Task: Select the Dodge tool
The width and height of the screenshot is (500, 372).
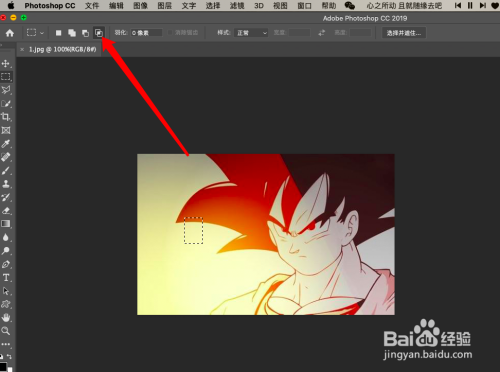Action: tap(6, 251)
